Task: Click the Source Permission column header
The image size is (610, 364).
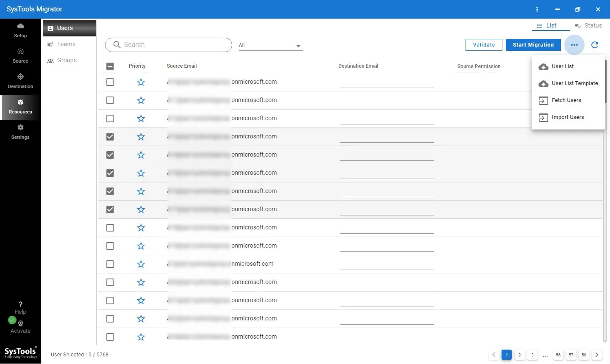Action: tap(479, 66)
